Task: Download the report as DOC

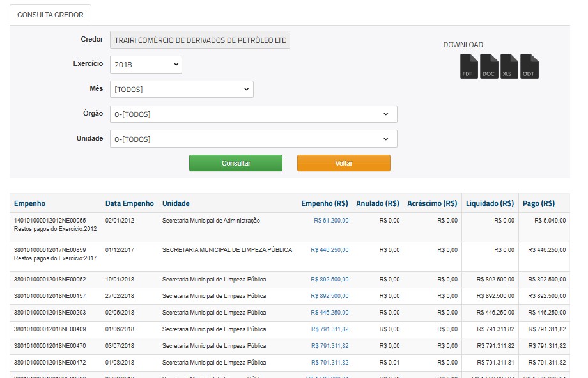Action: [489, 66]
